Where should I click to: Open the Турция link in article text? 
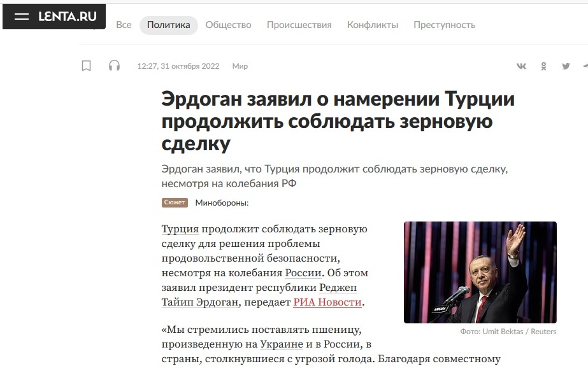click(180, 229)
